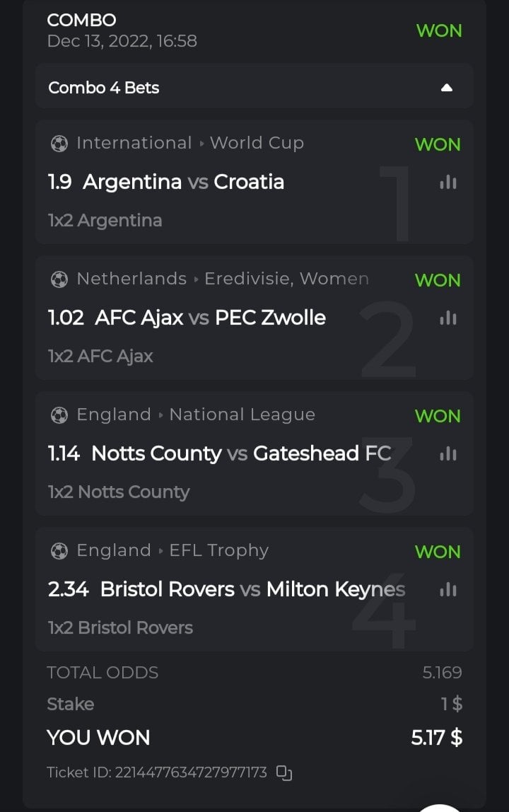Click soccer ball icon beside Netherlands
Image resolution: width=509 pixels, height=812 pixels.
click(x=59, y=279)
